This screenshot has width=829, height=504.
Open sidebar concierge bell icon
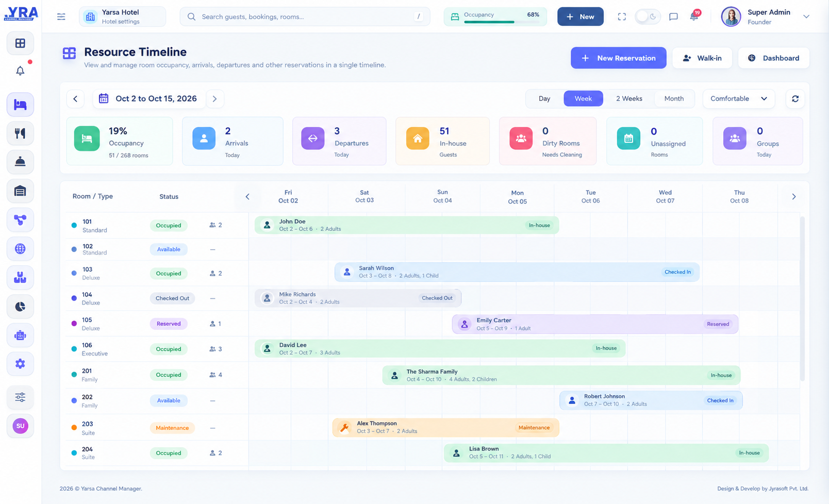20,162
